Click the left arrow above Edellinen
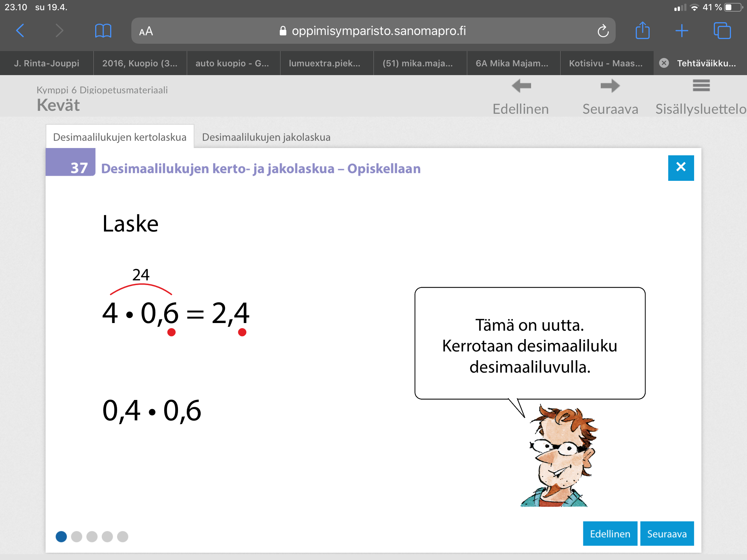Screen dimensions: 747x560 (521, 86)
